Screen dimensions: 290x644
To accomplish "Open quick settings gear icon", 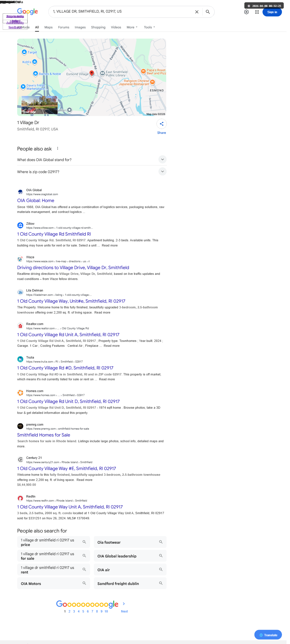I will (x=246, y=12).
